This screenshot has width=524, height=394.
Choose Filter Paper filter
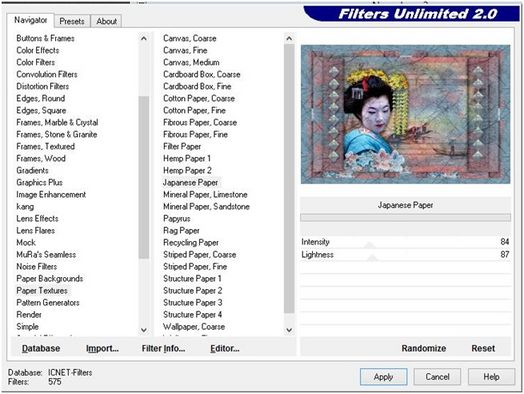(182, 147)
